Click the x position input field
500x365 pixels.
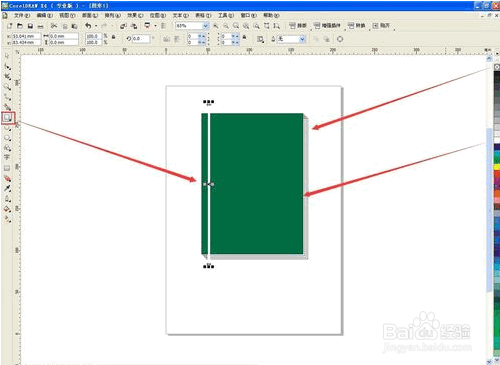click(x=26, y=36)
